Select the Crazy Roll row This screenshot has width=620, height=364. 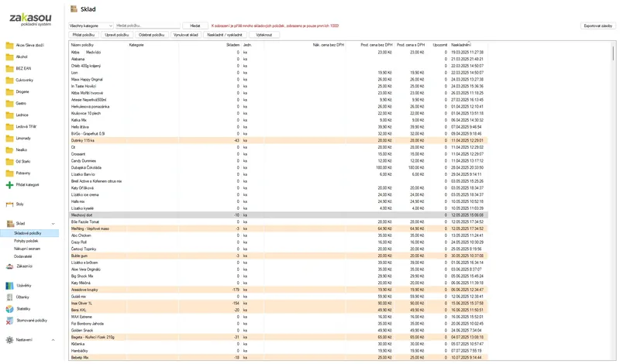[x=278, y=242]
